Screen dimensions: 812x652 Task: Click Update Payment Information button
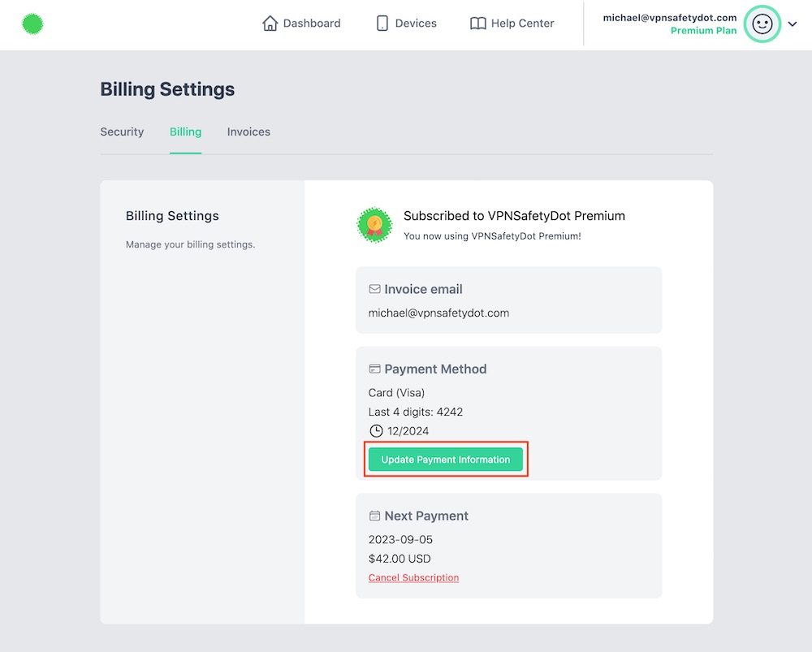pos(446,460)
